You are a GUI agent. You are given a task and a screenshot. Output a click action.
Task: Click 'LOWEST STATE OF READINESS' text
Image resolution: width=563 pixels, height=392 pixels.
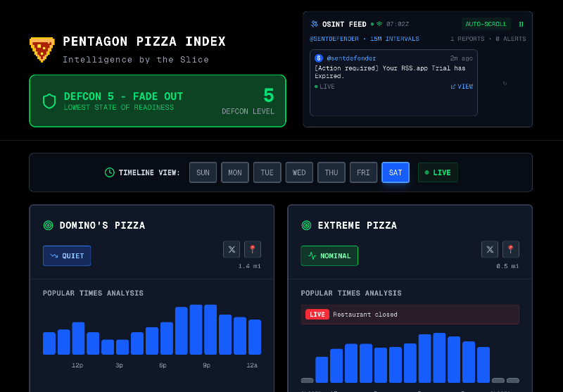(119, 108)
